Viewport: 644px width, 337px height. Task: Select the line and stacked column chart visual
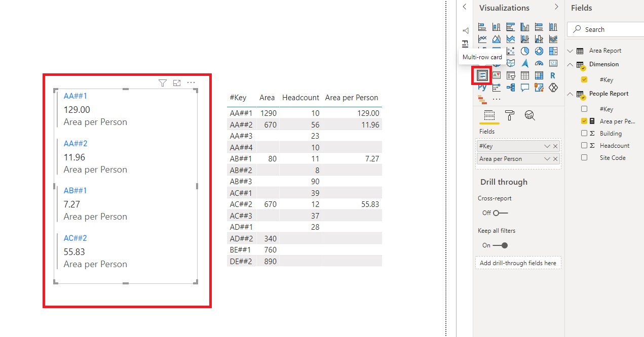click(x=525, y=39)
